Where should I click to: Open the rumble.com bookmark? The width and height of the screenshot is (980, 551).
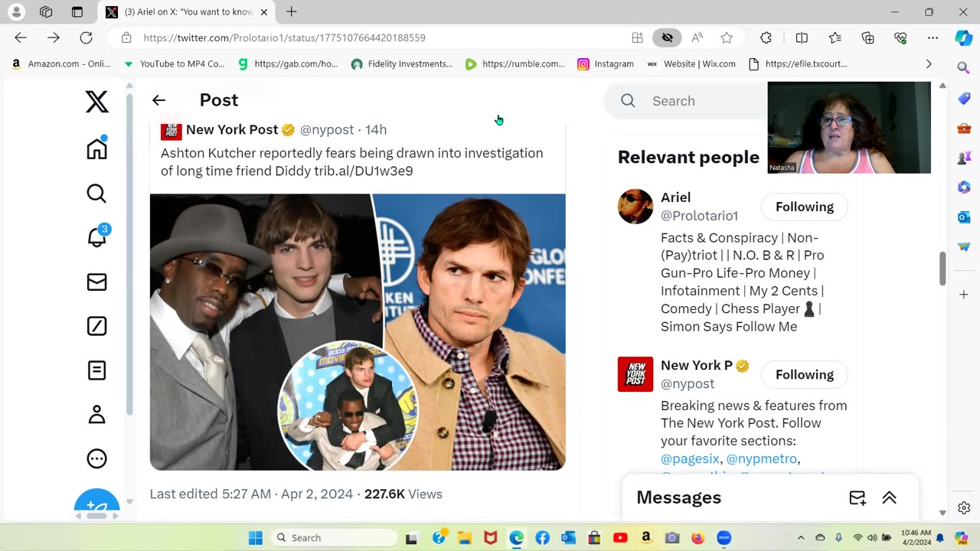click(515, 64)
